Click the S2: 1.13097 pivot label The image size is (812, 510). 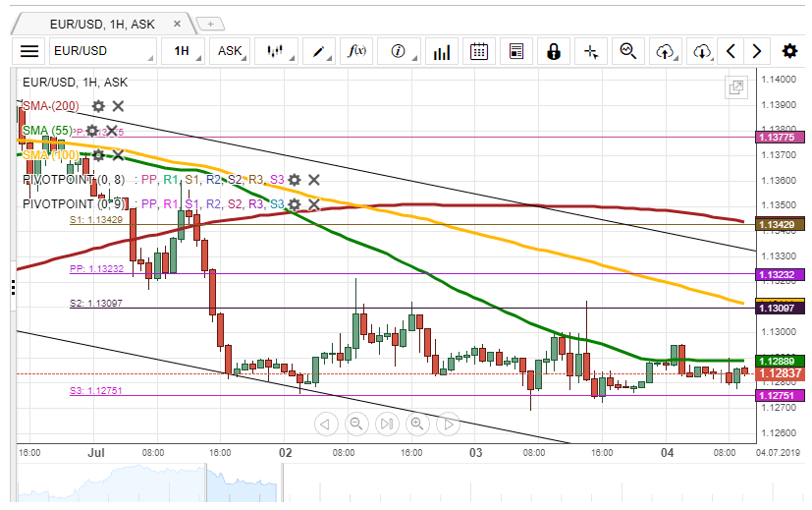[x=96, y=304]
